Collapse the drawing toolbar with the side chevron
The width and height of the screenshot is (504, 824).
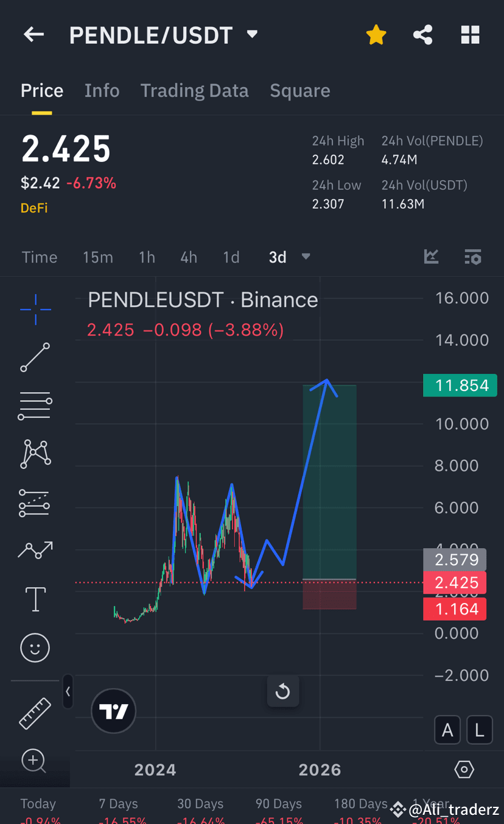pyautogui.click(x=68, y=691)
